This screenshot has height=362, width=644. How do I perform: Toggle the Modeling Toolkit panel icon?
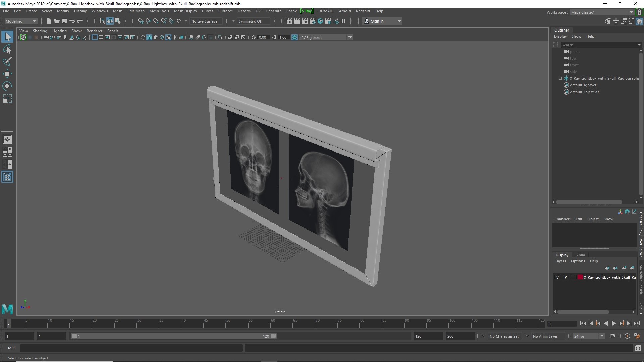[608, 21]
